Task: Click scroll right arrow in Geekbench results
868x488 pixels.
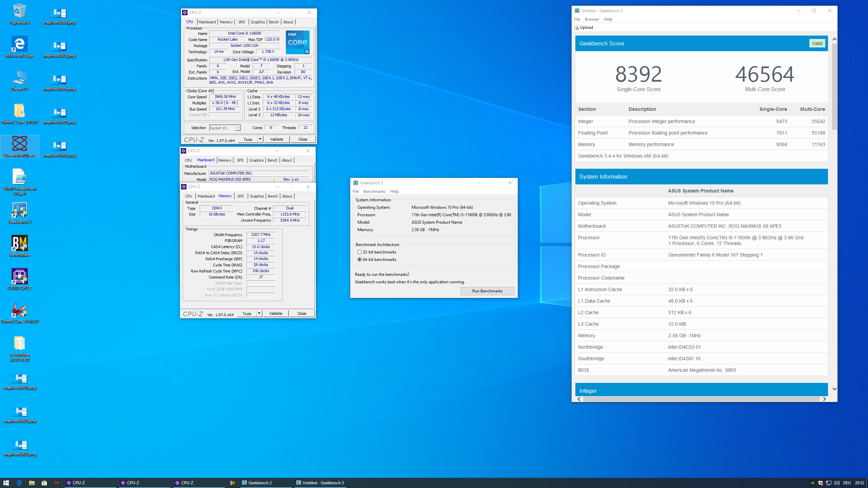Action: pos(824,399)
